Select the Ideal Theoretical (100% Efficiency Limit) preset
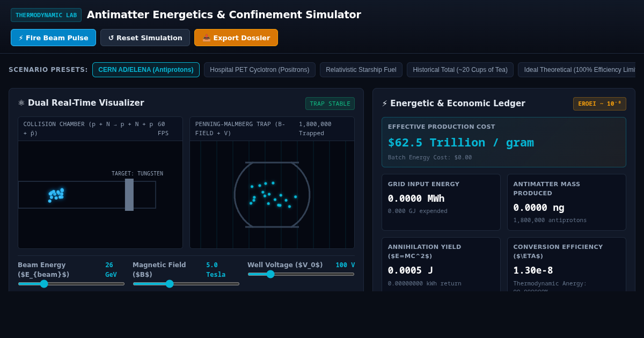Viewport: 644px width, 338px height. pos(577,70)
